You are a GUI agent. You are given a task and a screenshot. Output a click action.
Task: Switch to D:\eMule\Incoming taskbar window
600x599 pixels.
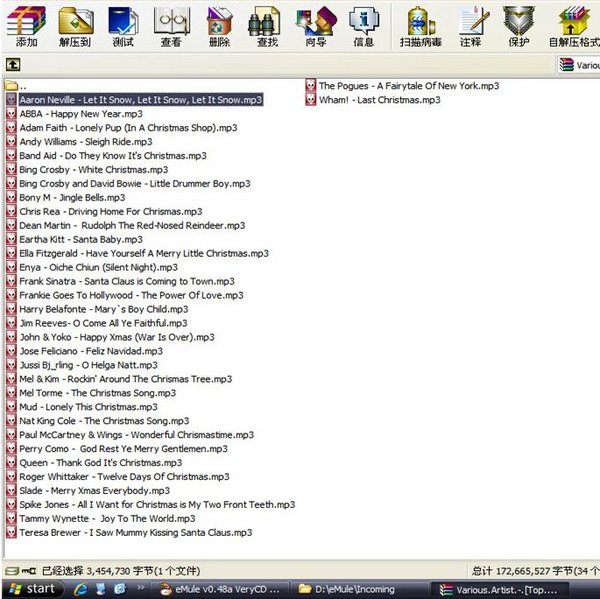pyautogui.click(x=358, y=589)
